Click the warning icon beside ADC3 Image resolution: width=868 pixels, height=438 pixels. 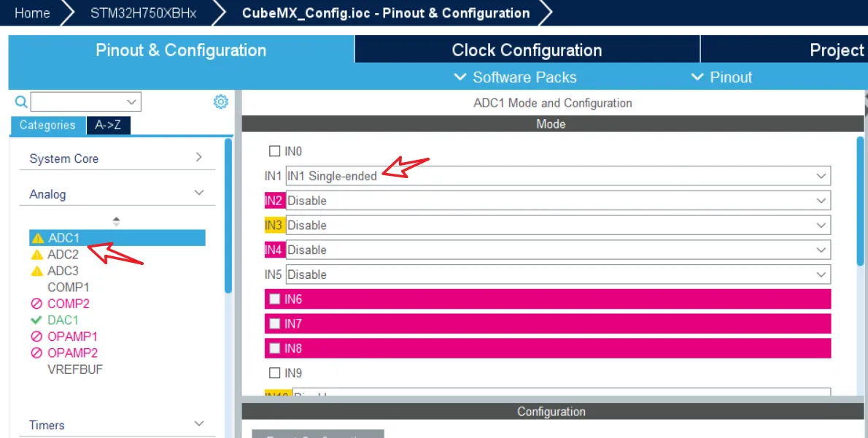(x=37, y=272)
